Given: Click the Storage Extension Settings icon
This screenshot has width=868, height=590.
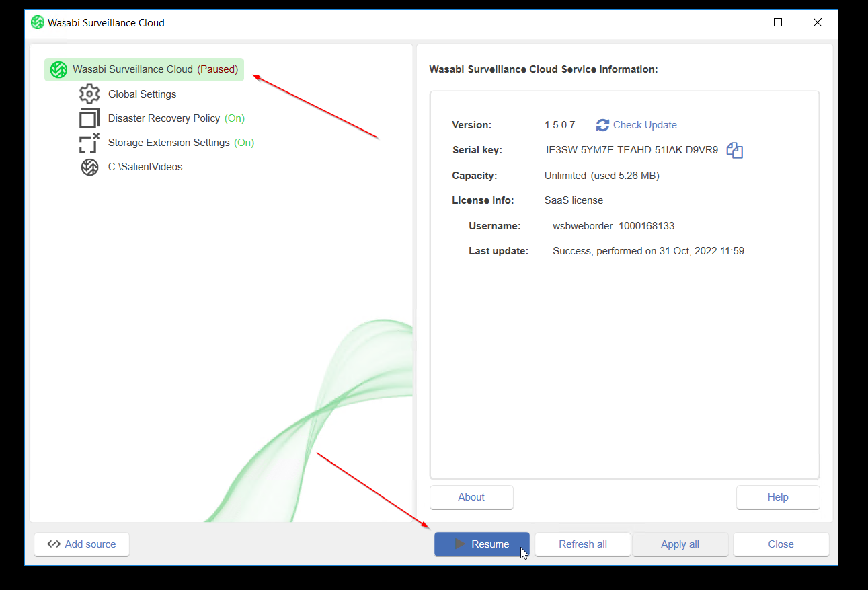Looking at the screenshot, I should pos(89,143).
